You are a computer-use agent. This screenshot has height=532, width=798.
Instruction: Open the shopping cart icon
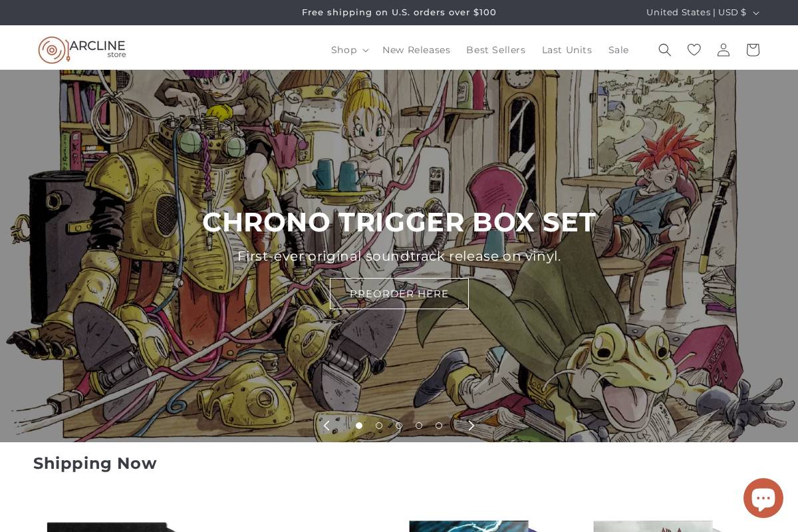pyautogui.click(x=752, y=50)
